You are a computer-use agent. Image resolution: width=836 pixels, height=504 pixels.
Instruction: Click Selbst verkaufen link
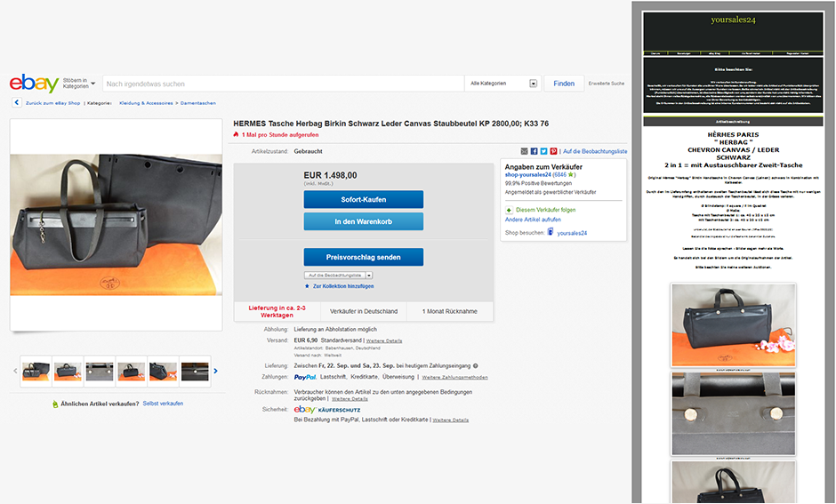pos(163,404)
